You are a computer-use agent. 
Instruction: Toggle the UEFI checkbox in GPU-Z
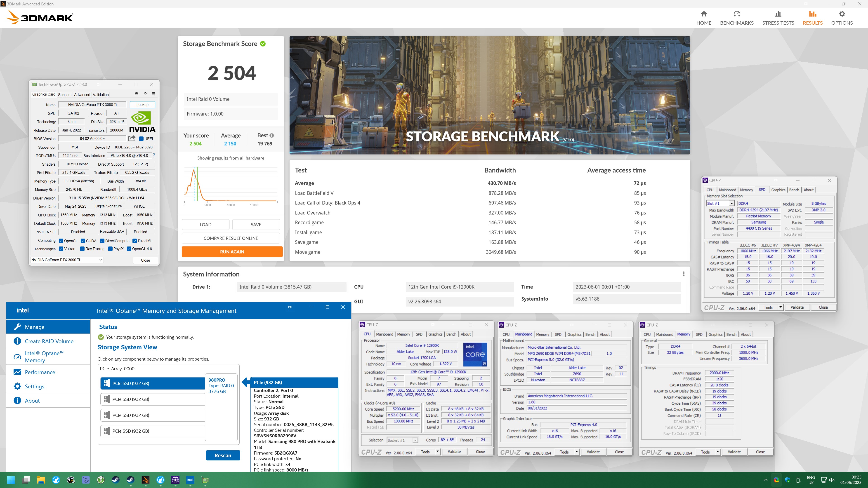pyautogui.click(x=141, y=139)
